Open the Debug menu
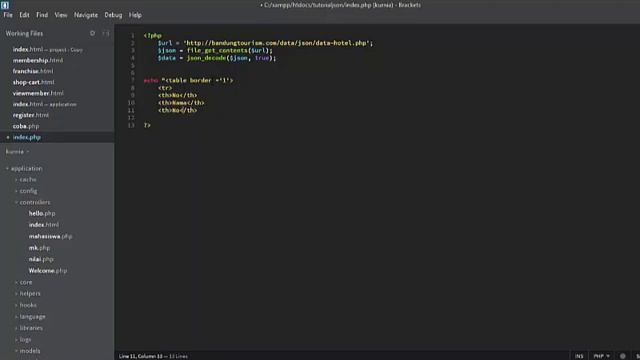This screenshot has height=360, width=640. [x=113, y=15]
